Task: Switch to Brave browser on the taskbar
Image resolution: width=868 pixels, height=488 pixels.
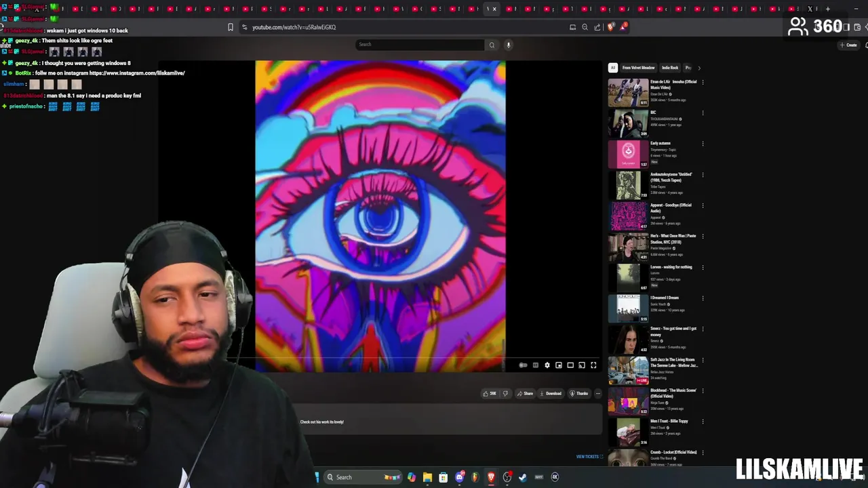Action: (x=491, y=477)
